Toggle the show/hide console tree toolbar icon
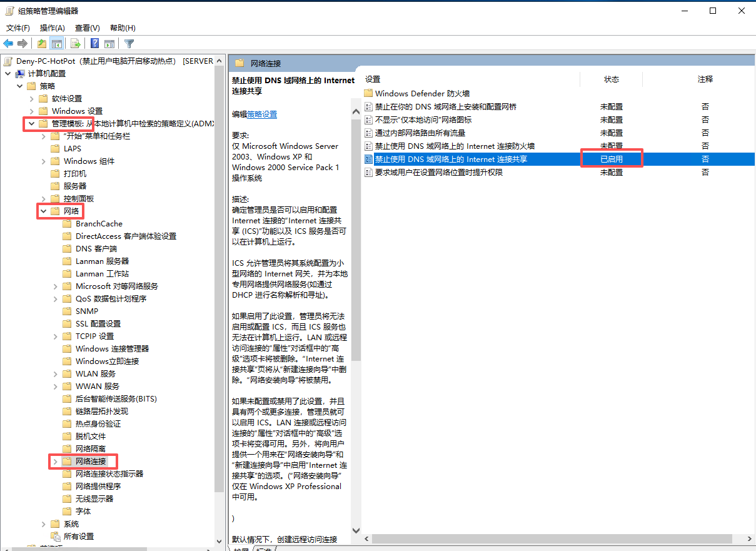This screenshot has width=756, height=551. coord(57,43)
